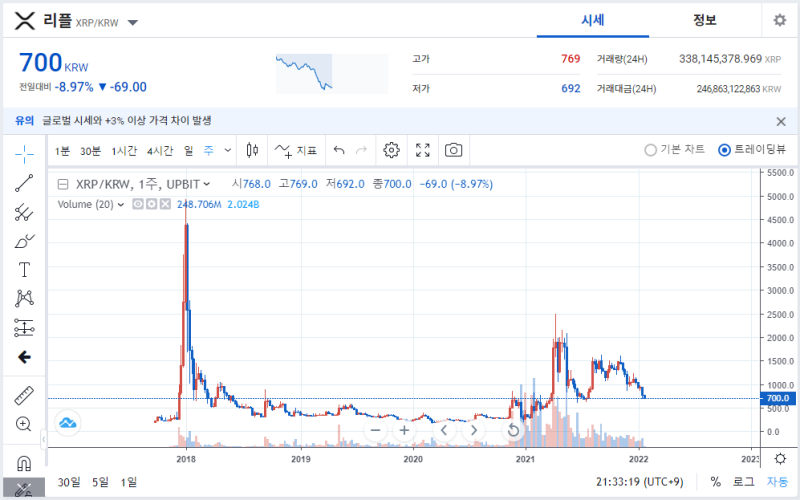Hide the Volume indicator with eye icon

click(x=138, y=204)
